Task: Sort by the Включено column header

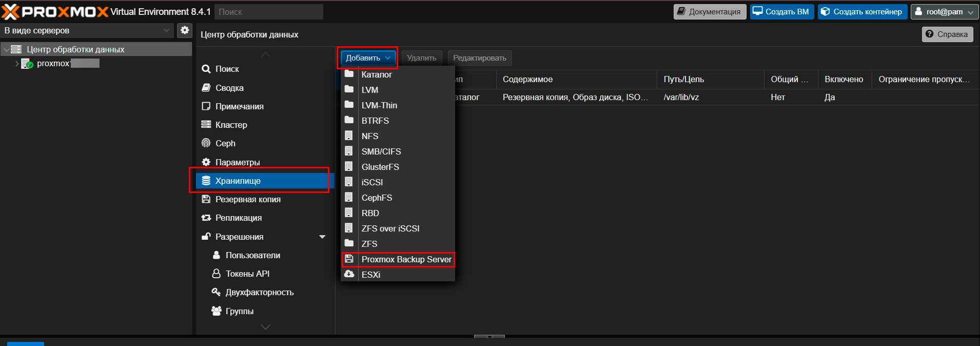Action: click(845, 79)
